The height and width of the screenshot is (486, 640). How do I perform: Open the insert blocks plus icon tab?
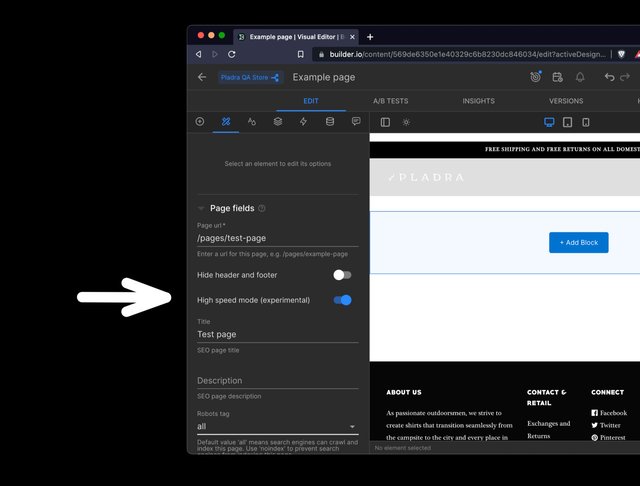(x=200, y=121)
